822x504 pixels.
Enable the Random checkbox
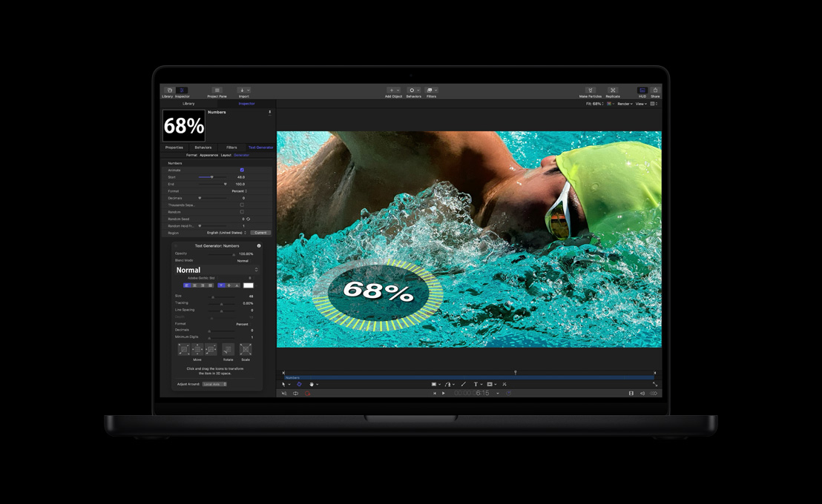point(242,211)
